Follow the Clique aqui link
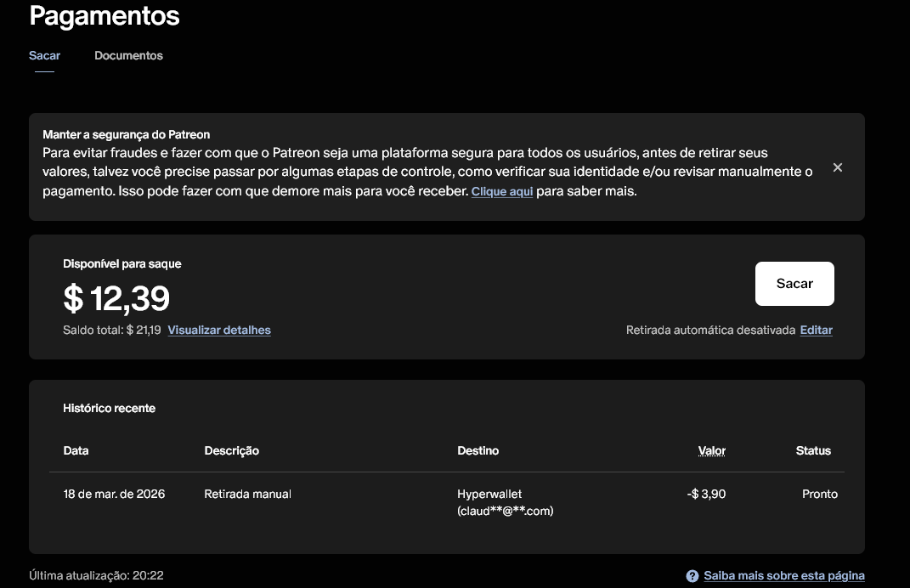 (502, 191)
